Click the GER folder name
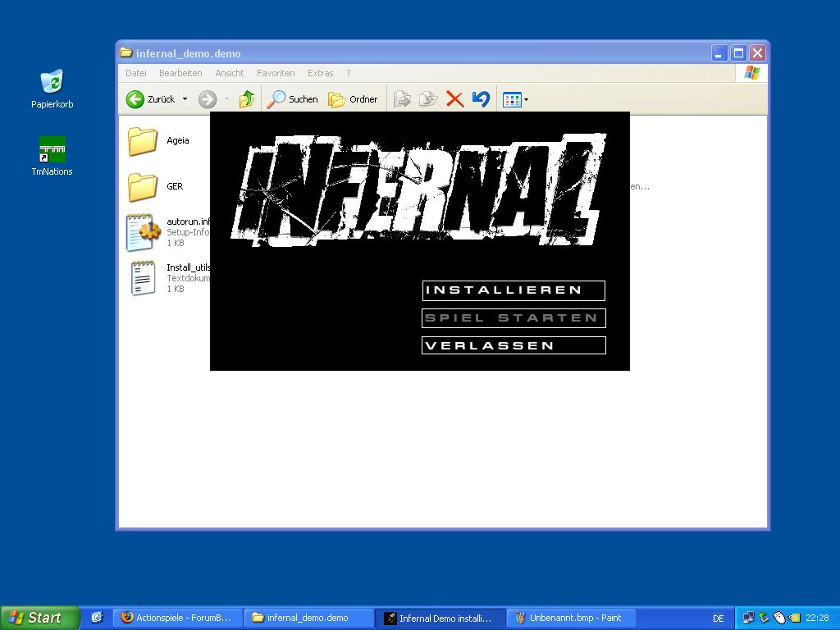 [175, 186]
